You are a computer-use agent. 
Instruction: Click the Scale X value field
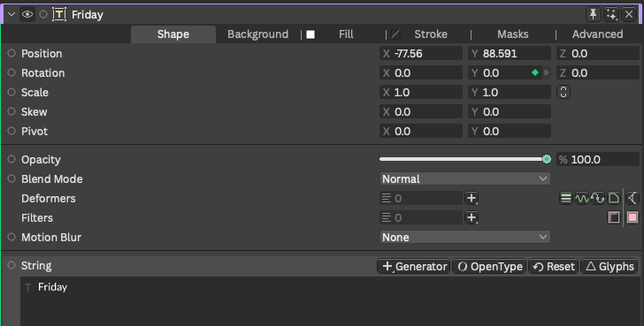click(x=421, y=92)
